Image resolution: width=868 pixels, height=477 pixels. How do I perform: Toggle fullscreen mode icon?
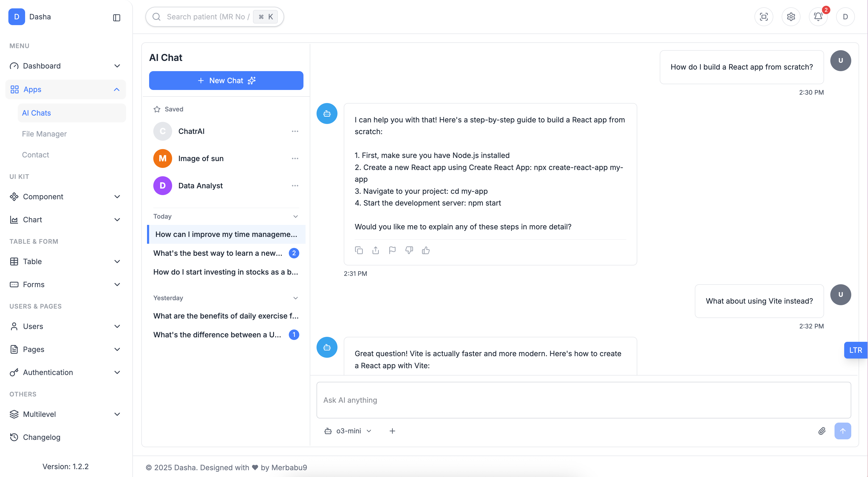tap(764, 16)
